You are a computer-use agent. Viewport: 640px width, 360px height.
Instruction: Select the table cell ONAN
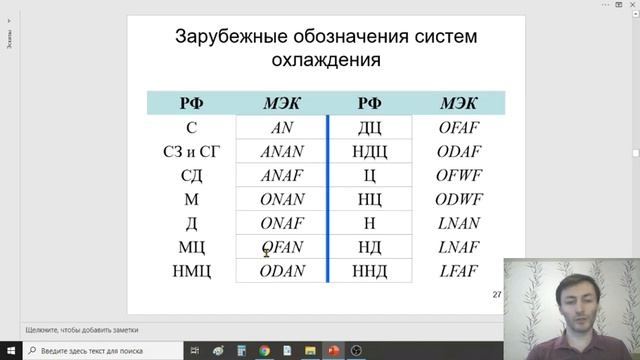click(282, 199)
